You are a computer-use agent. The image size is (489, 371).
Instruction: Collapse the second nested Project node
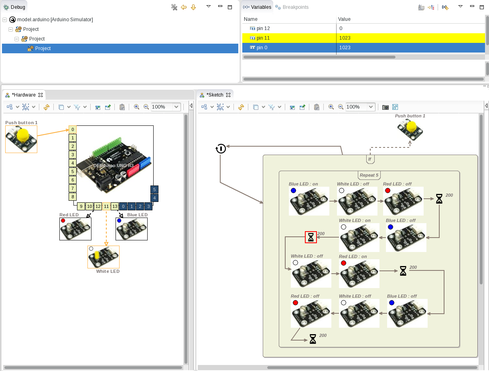(17, 39)
